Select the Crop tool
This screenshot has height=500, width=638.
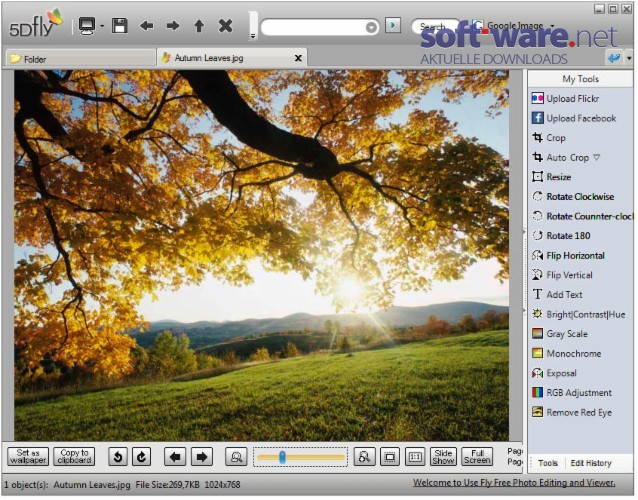click(x=549, y=138)
